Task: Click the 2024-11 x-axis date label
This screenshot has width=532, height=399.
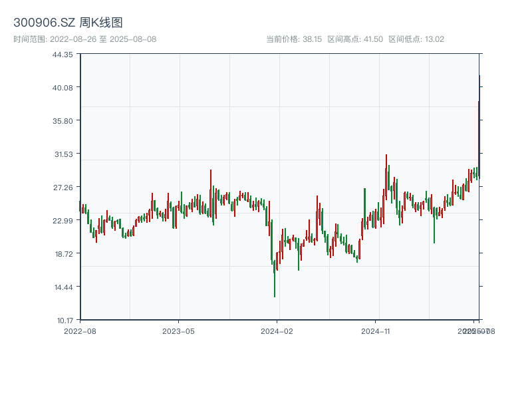Action: point(376,331)
